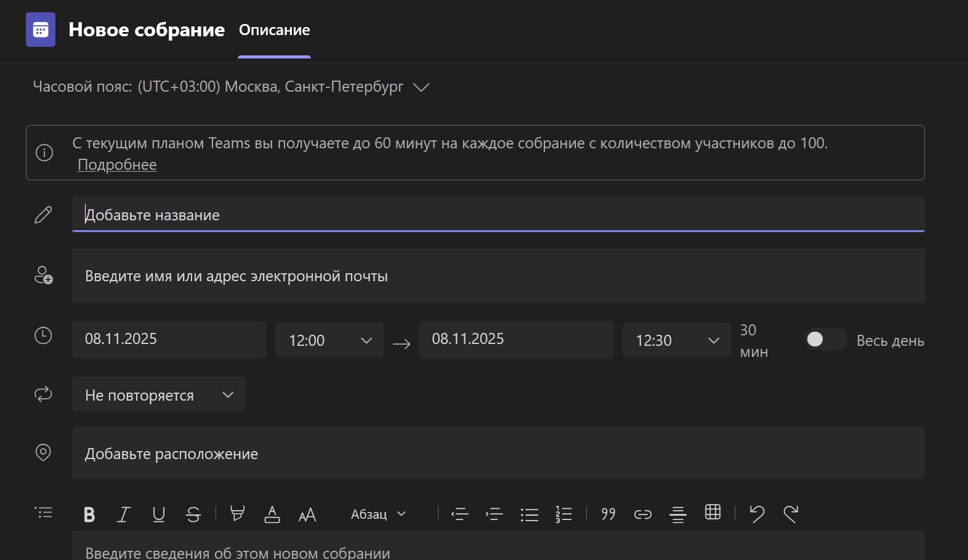Insert a table
968x560 pixels.
[x=713, y=512]
